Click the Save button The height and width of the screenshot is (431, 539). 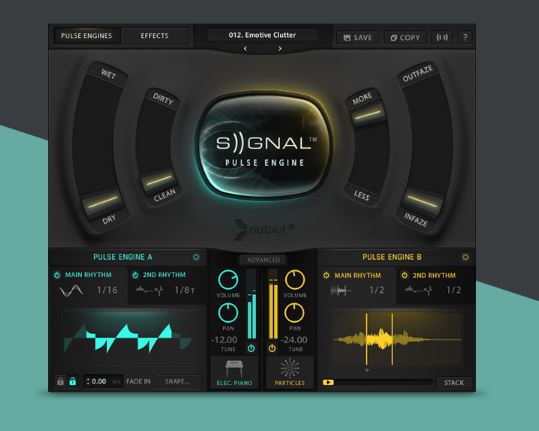pyautogui.click(x=358, y=37)
